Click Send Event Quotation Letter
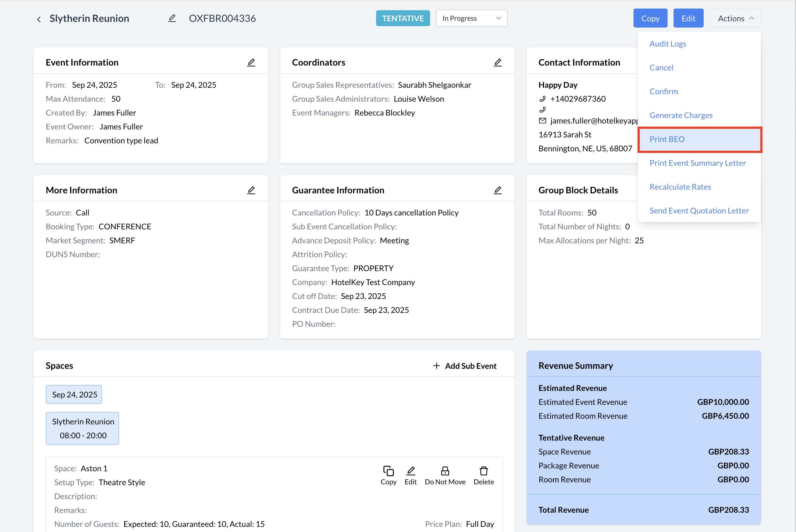 point(699,211)
